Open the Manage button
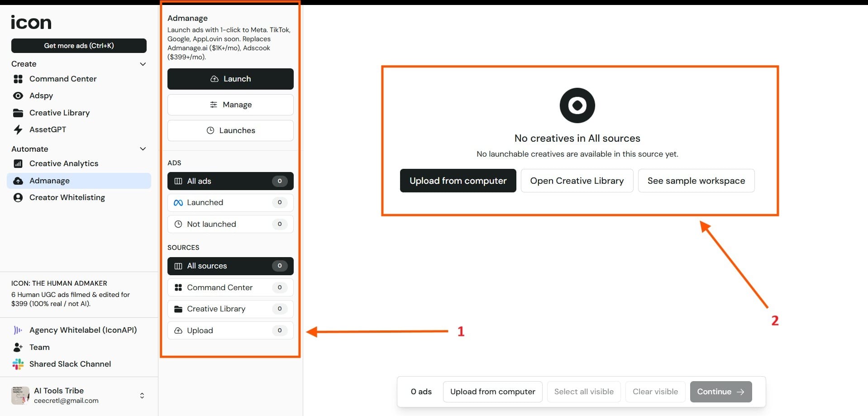The image size is (868, 416). coord(230,105)
